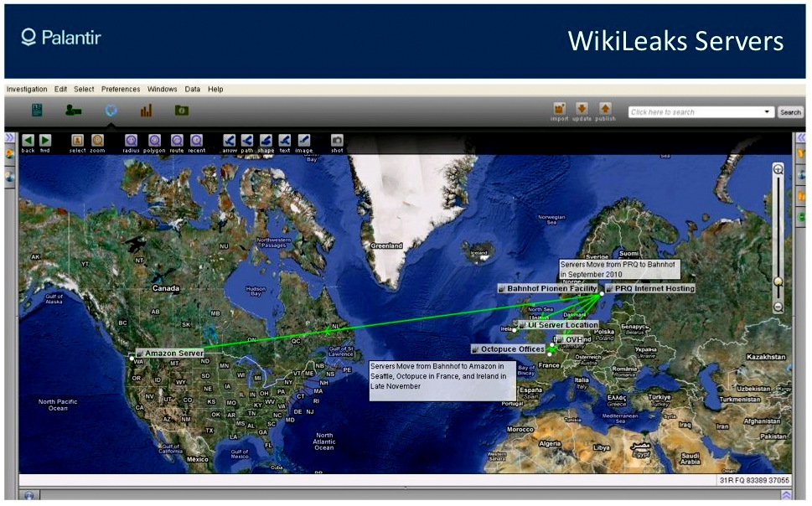Click the Search button
Screen dimensions: 812x506
click(790, 112)
